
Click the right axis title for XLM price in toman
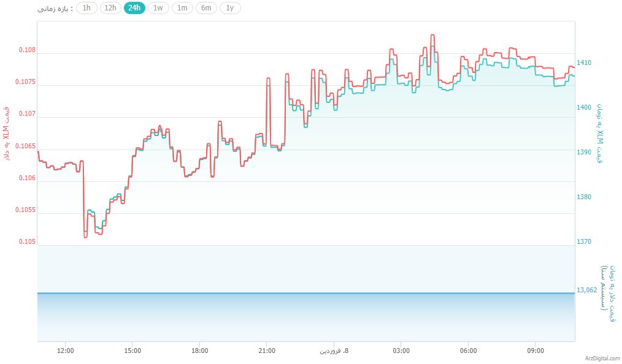pos(601,134)
